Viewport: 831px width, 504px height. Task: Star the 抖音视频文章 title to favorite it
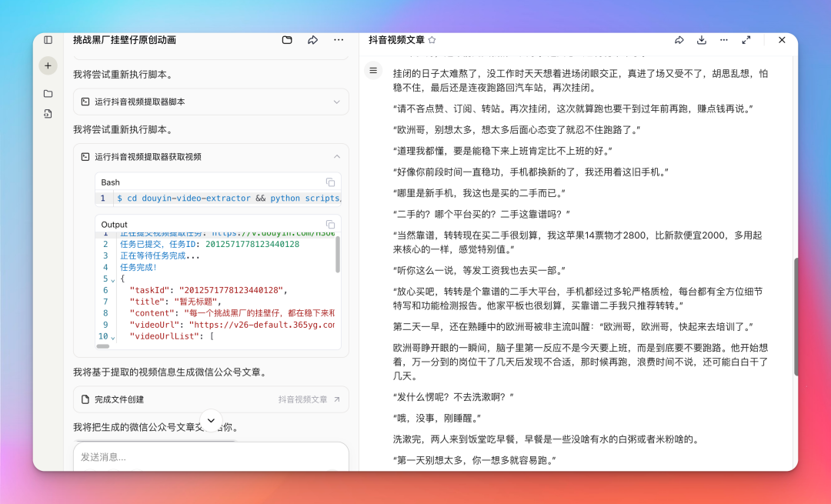point(432,39)
